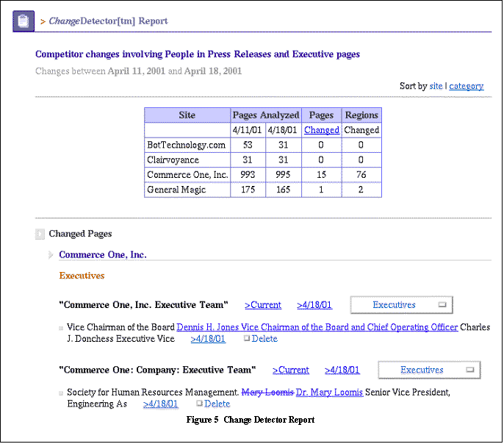
Task: Open Dennis H. Jones Vice Chairman link
Action: (317, 327)
